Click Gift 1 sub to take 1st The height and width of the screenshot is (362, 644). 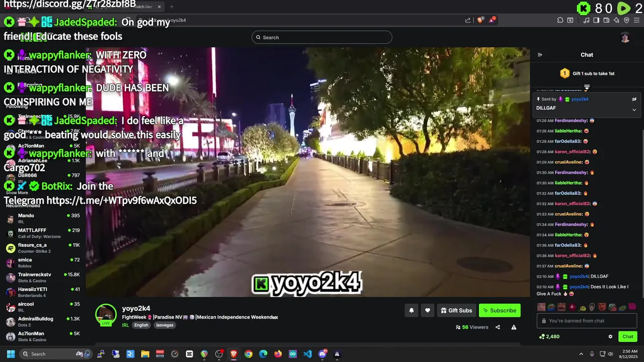click(x=587, y=73)
